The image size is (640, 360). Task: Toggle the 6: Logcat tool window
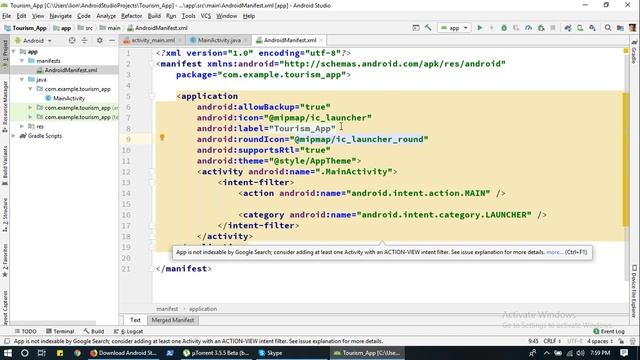128,331
